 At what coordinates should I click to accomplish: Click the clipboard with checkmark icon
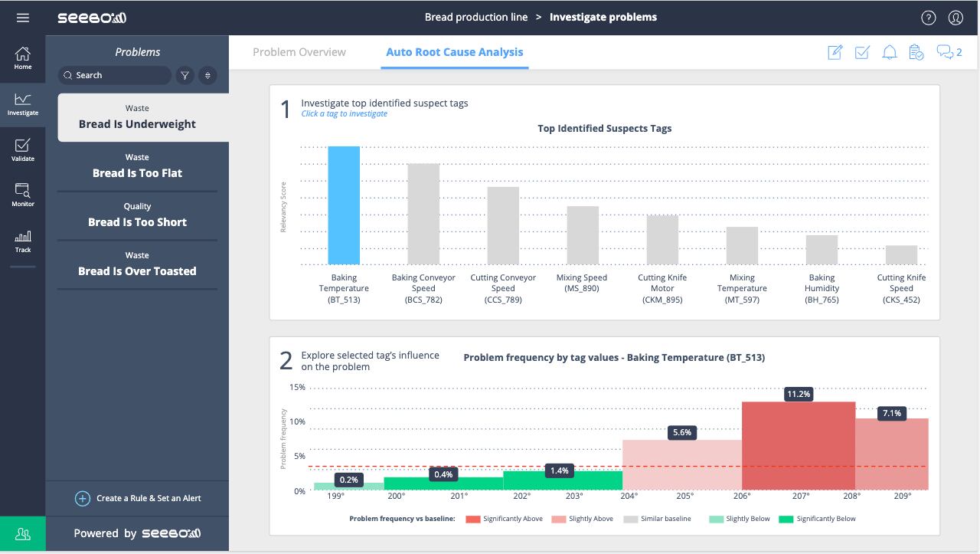coord(916,53)
